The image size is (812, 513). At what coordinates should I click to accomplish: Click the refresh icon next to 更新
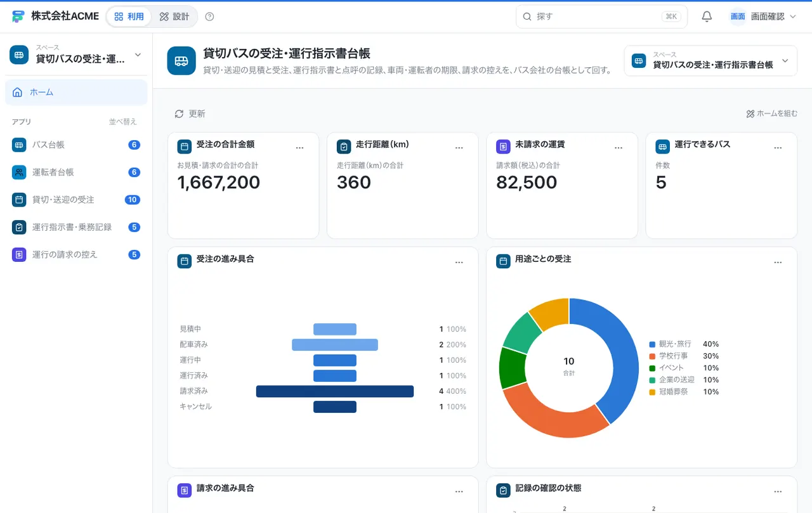[179, 114]
